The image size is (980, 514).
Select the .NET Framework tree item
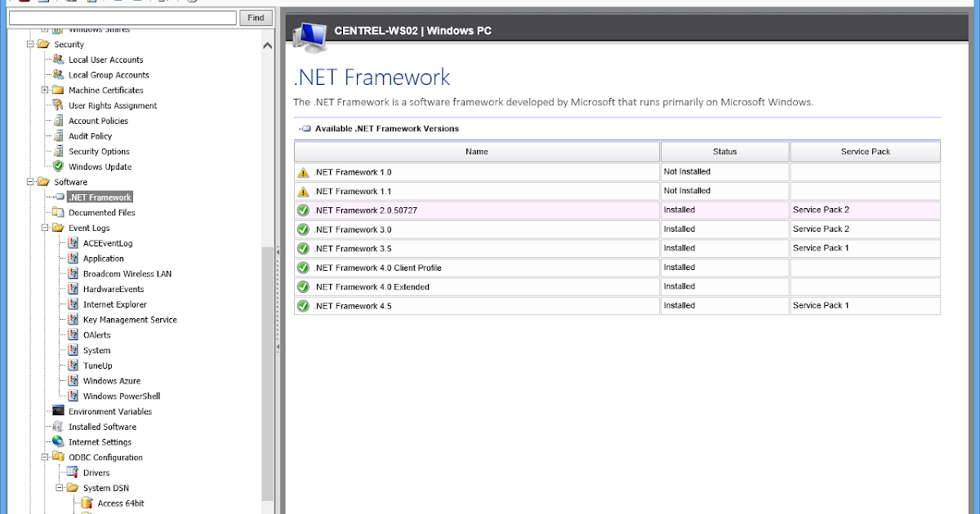100,197
